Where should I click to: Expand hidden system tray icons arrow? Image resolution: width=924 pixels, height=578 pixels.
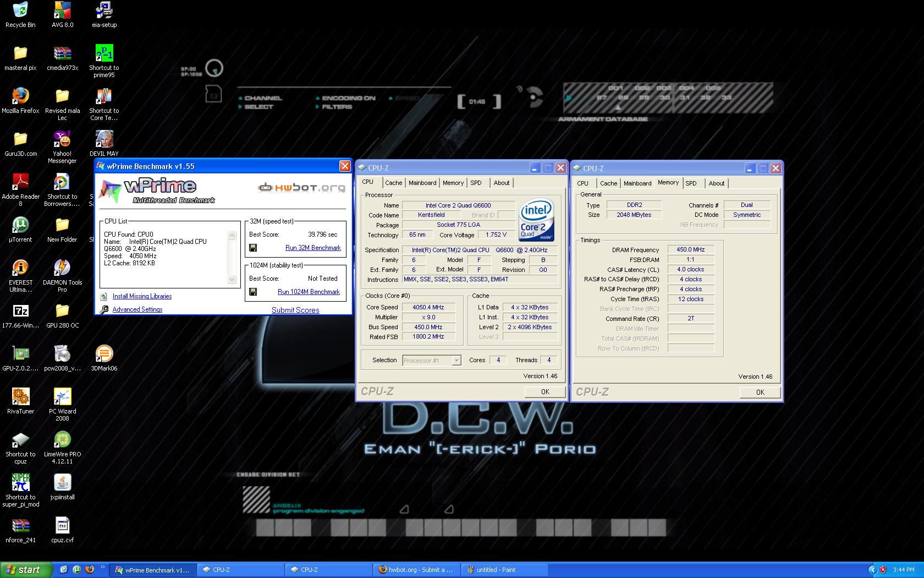[x=872, y=570]
